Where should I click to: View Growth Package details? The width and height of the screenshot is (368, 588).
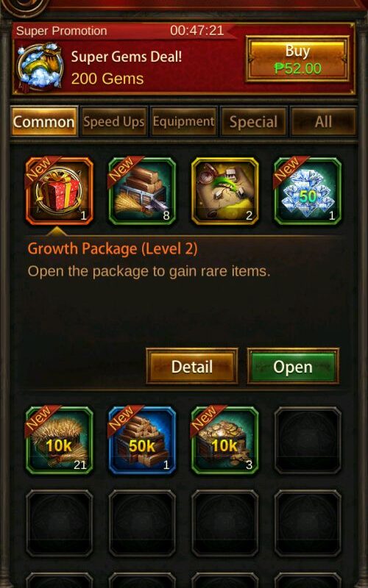(x=192, y=366)
